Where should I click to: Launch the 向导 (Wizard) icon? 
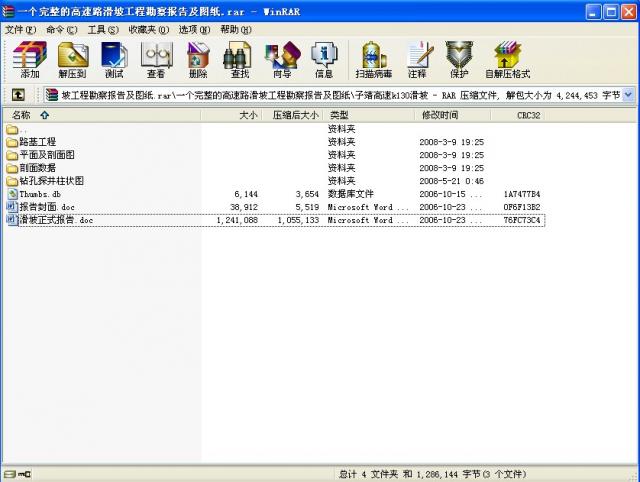[282, 58]
